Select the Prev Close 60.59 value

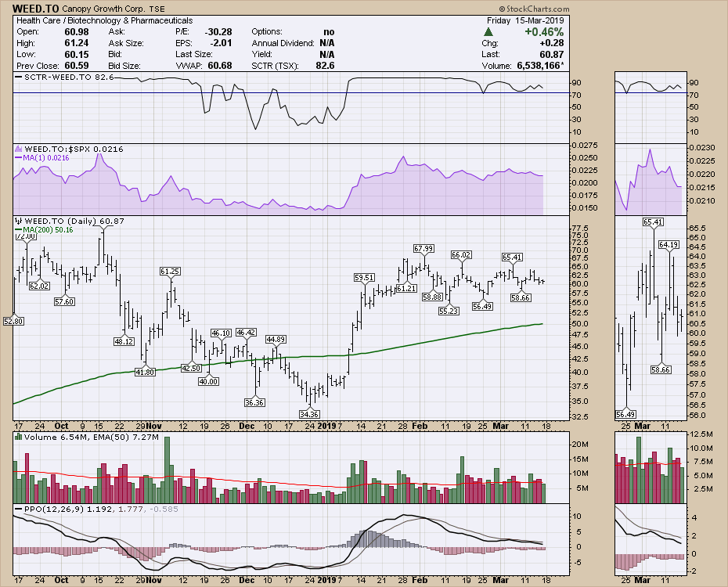[x=76, y=66]
